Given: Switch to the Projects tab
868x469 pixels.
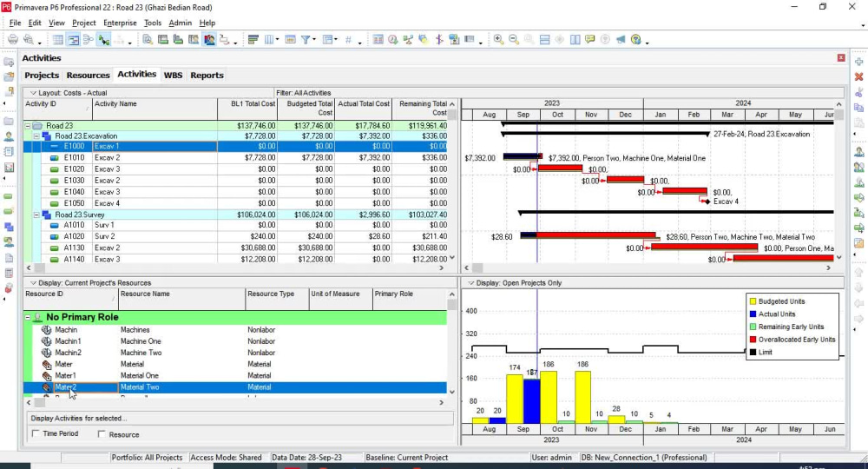Looking at the screenshot, I should pyautogui.click(x=42, y=76).
